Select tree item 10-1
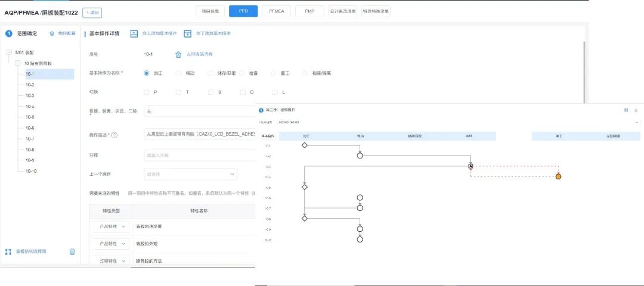 [49, 74]
